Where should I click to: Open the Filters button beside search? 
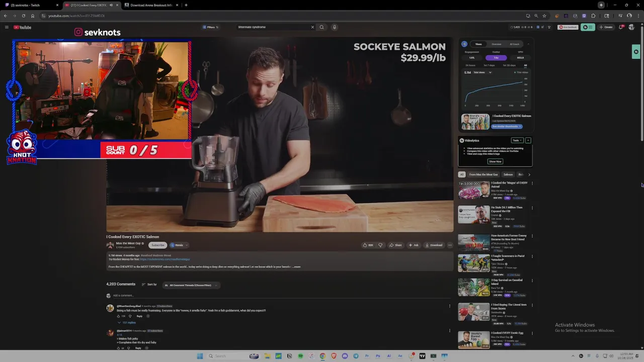(210, 27)
